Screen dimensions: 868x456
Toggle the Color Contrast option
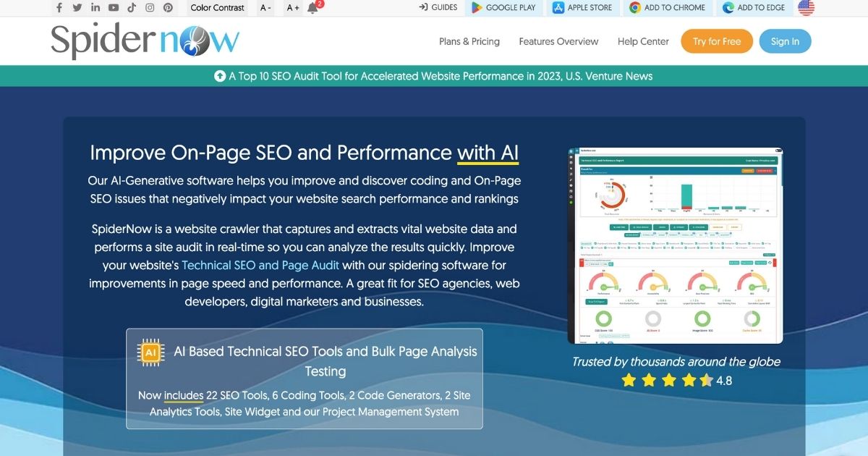coord(218,8)
